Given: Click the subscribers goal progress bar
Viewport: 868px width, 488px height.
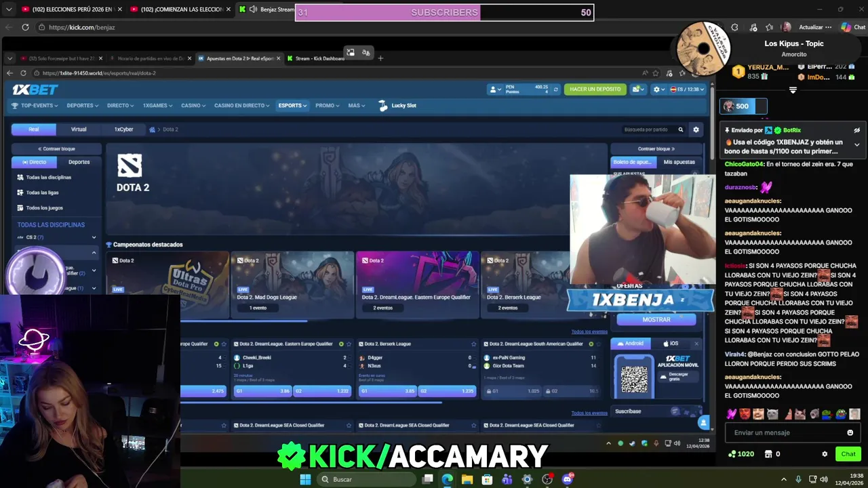Looking at the screenshot, I should 444,12.
